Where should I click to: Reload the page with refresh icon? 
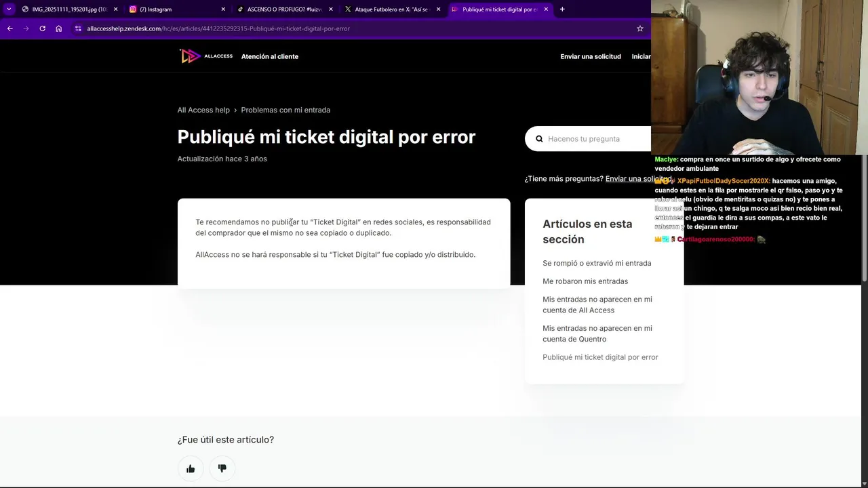(43, 28)
